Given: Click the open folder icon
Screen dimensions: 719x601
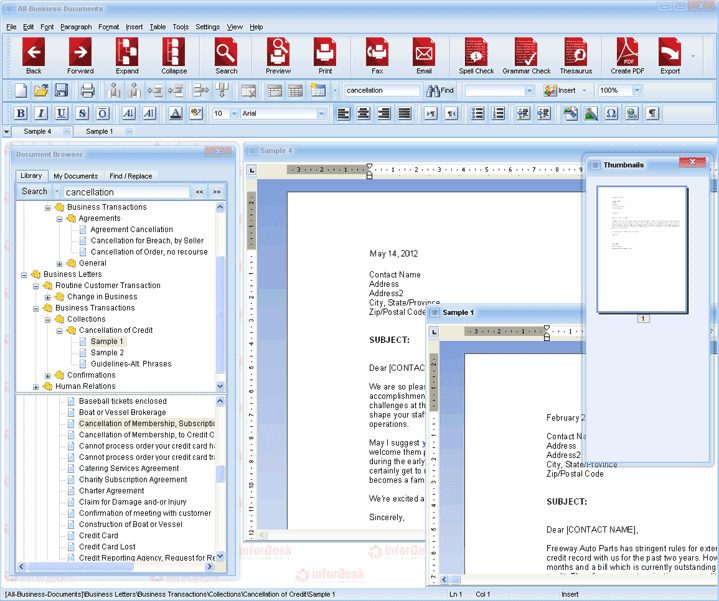Looking at the screenshot, I should click(41, 90).
